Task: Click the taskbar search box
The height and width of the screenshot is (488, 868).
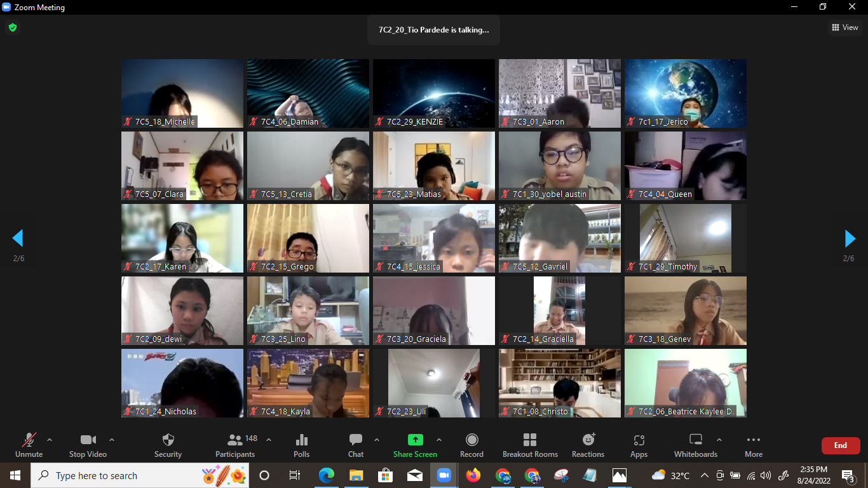Action: [141, 475]
